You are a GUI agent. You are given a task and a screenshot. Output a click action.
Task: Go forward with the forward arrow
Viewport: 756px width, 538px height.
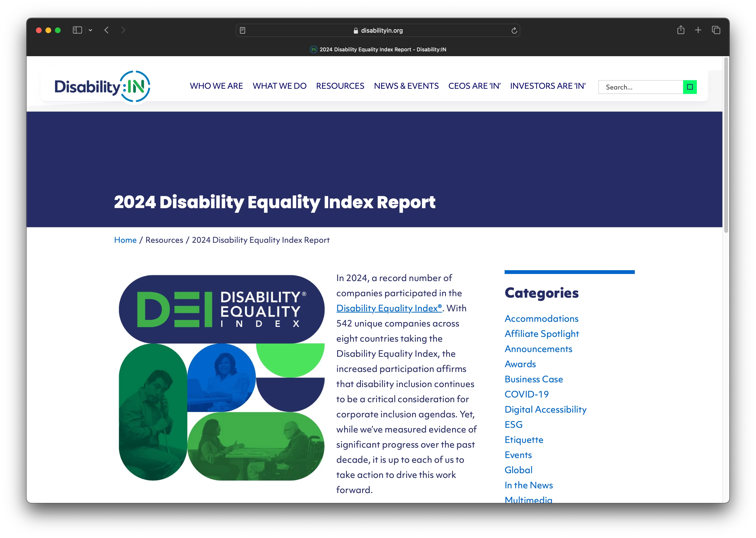[123, 30]
